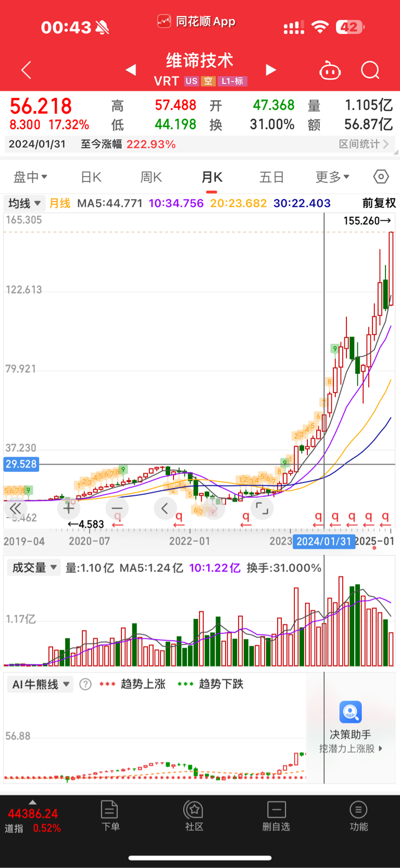
Task: Tap the 56.218 current price
Action: coord(41,106)
